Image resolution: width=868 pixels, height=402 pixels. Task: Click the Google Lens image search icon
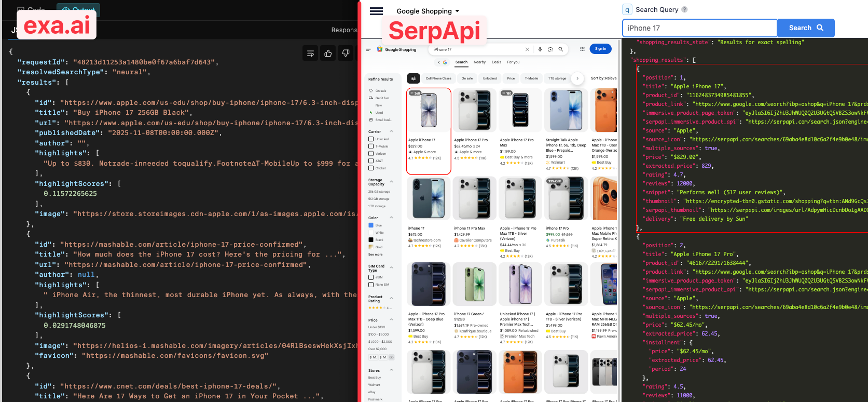550,49
